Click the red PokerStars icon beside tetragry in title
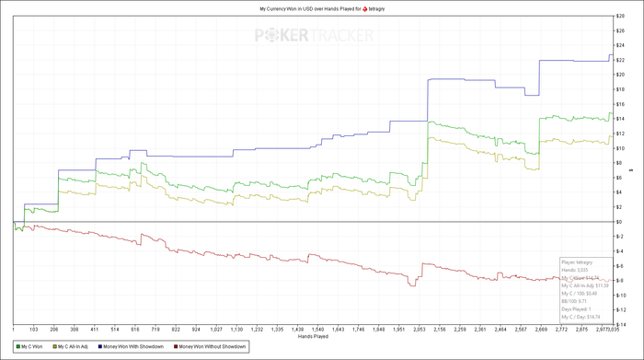Screen dimensions: 644x360 point(364,8)
